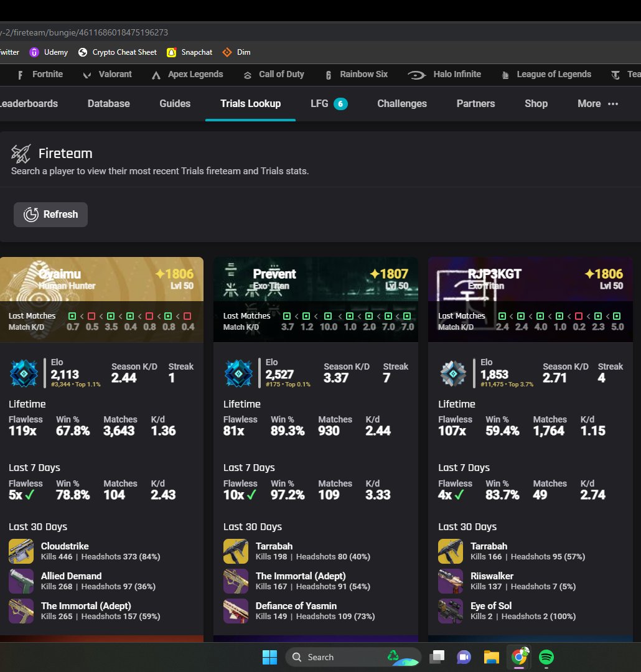Viewport: 641px width, 672px height.
Task: Click Prevent's Season K/D 3.37 value
Action: pos(335,378)
